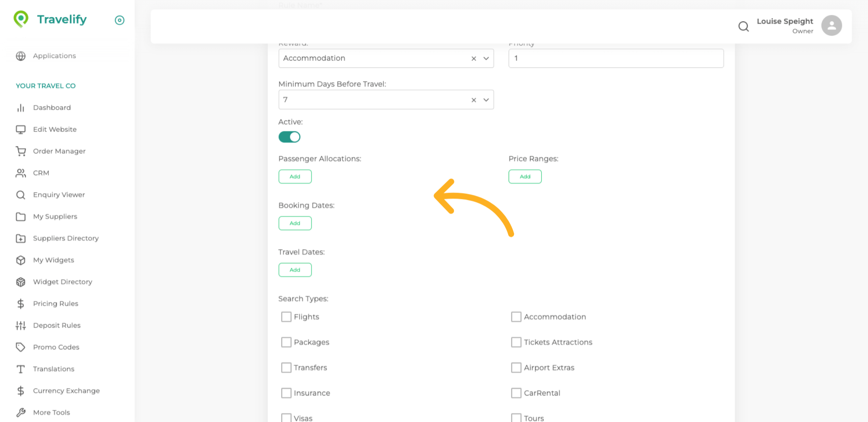Open the Dashboard from the sidebar
Screen dimensions: 868x422
[x=52, y=108]
